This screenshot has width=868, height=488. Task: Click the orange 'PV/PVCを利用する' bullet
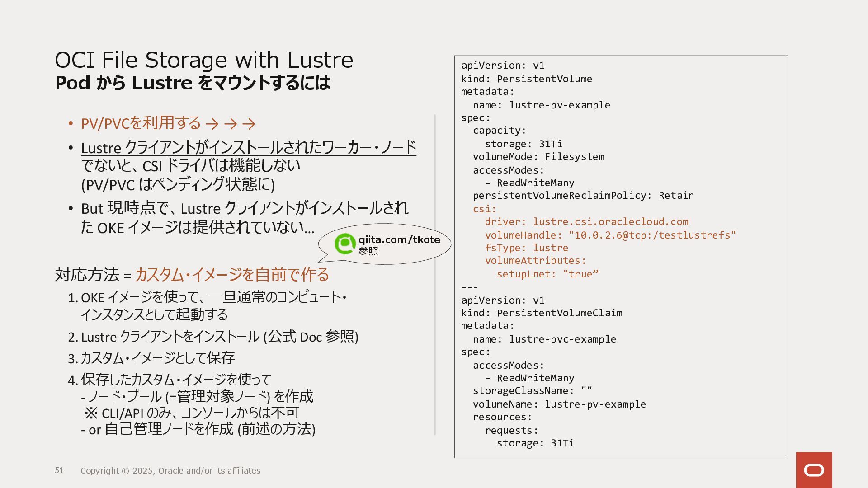pyautogui.click(x=141, y=123)
